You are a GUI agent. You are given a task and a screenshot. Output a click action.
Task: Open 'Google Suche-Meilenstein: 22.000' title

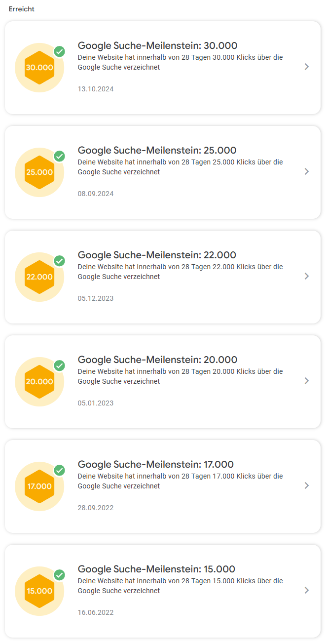(157, 255)
